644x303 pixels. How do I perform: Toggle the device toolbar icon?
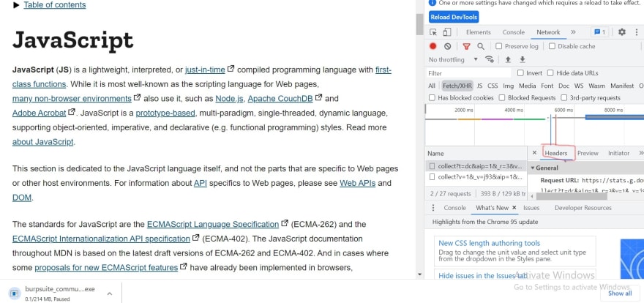pyautogui.click(x=447, y=32)
